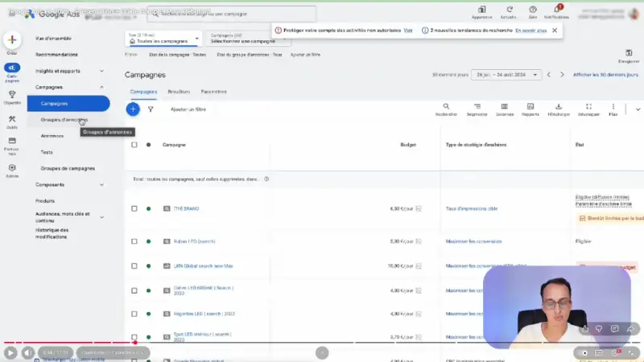Click the Apparence icon in top bar
This screenshot has height=362, width=644.
click(481, 10)
